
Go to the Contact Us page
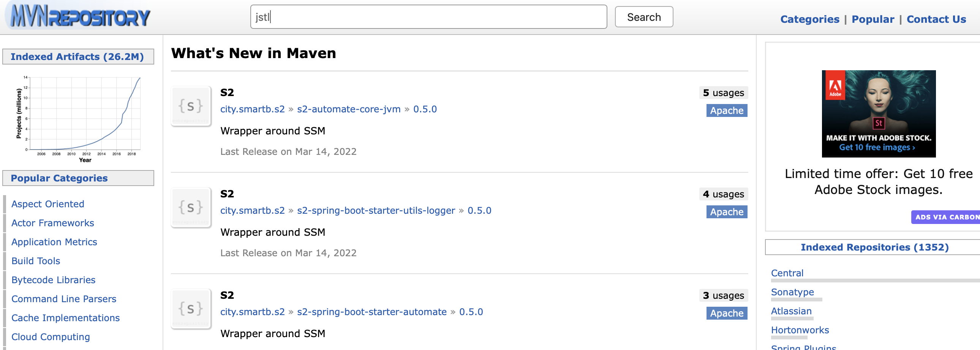[x=936, y=19]
